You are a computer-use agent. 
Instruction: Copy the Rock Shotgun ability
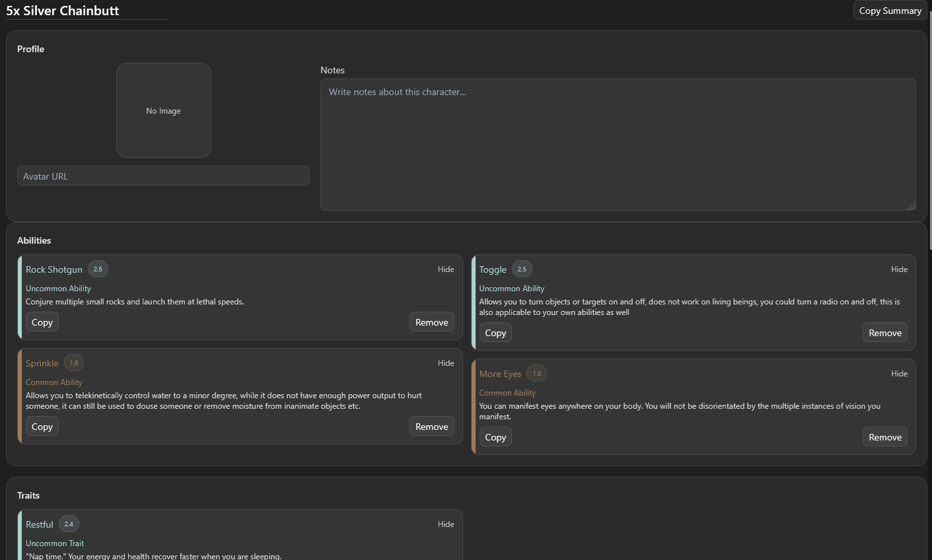(42, 322)
